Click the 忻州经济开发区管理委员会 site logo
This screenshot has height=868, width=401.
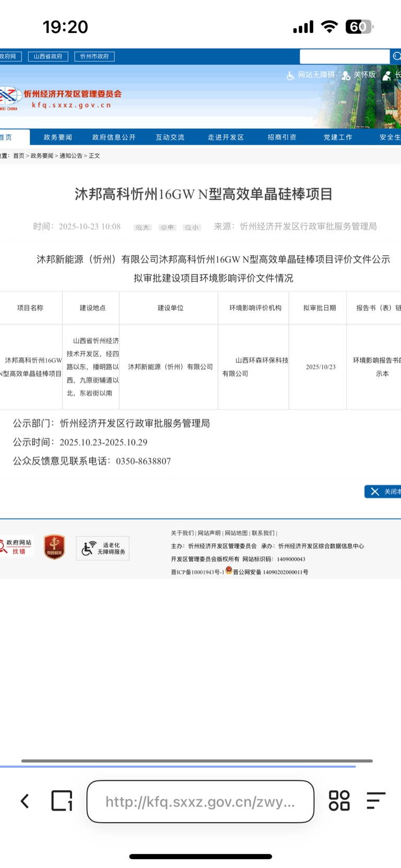pos(61,98)
